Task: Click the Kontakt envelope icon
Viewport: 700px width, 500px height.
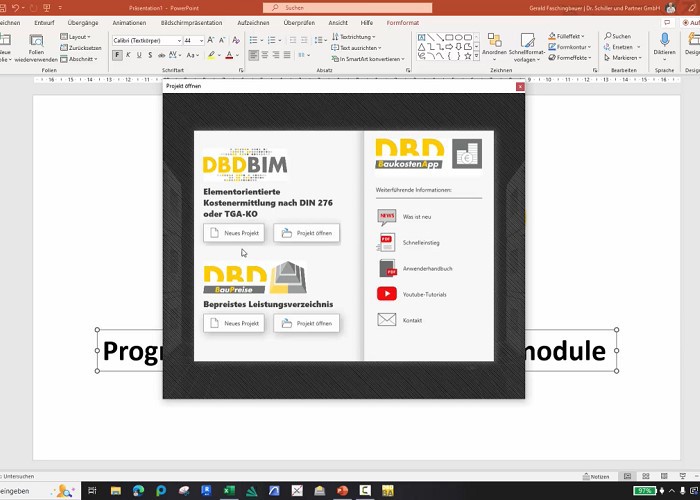Action: point(387,320)
